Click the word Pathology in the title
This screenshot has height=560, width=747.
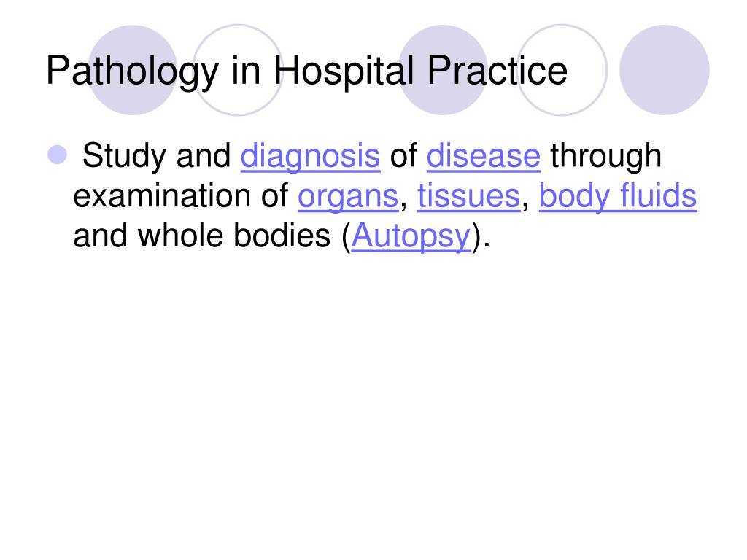133,71
